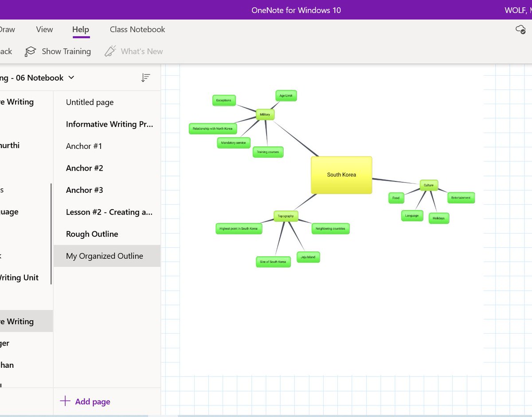Open the View menu
The width and height of the screenshot is (532, 417).
44,29
